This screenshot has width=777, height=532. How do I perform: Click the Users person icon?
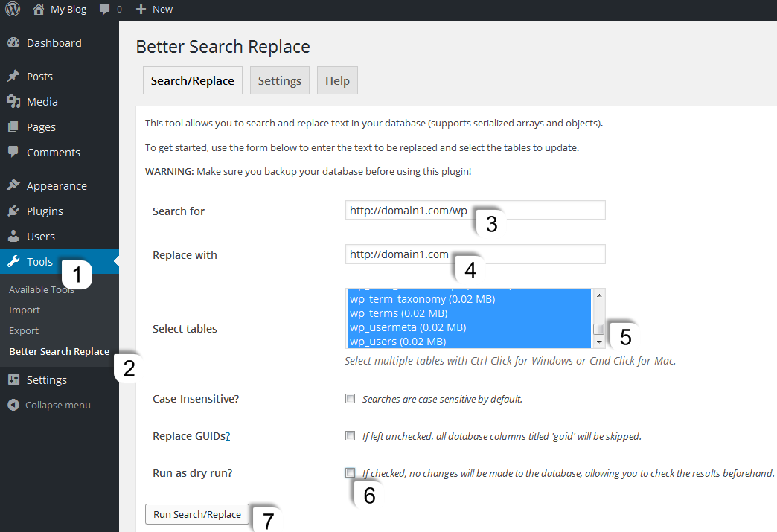13,236
